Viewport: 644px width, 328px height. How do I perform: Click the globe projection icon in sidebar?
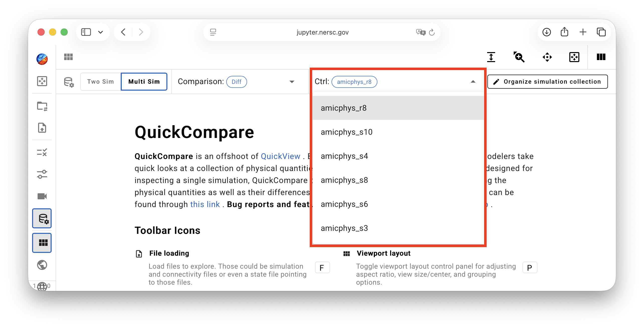click(x=42, y=265)
